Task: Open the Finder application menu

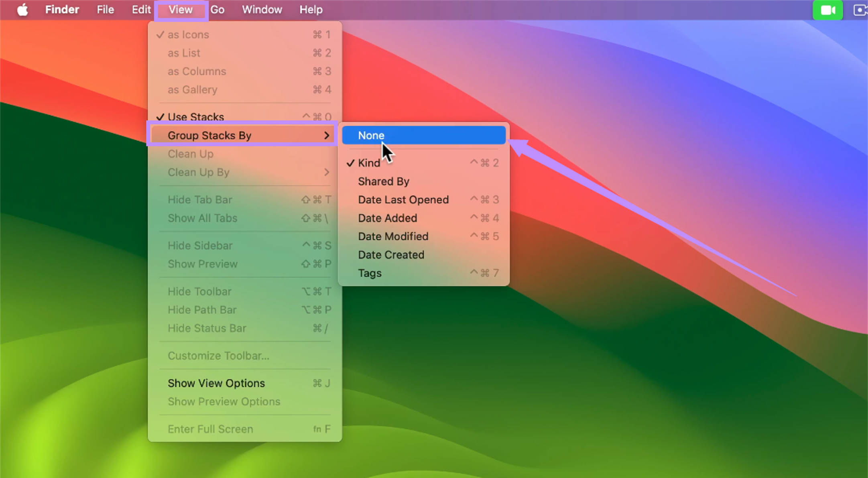Action: click(62, 10)
